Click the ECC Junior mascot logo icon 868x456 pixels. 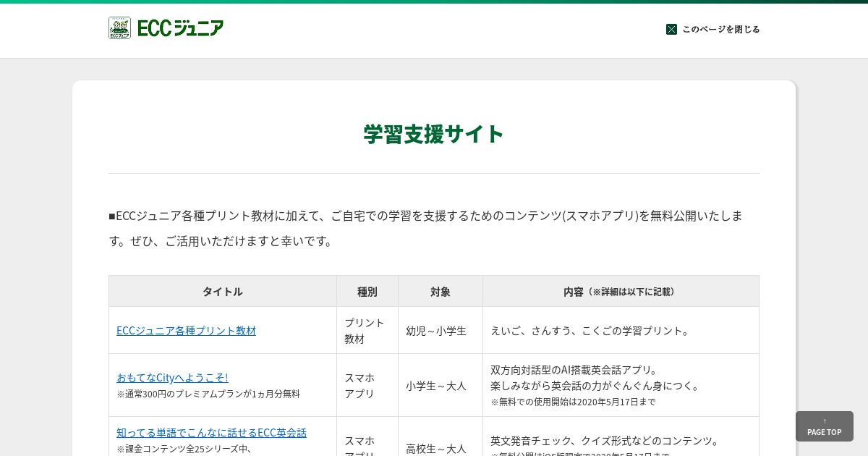click(119, 28)
